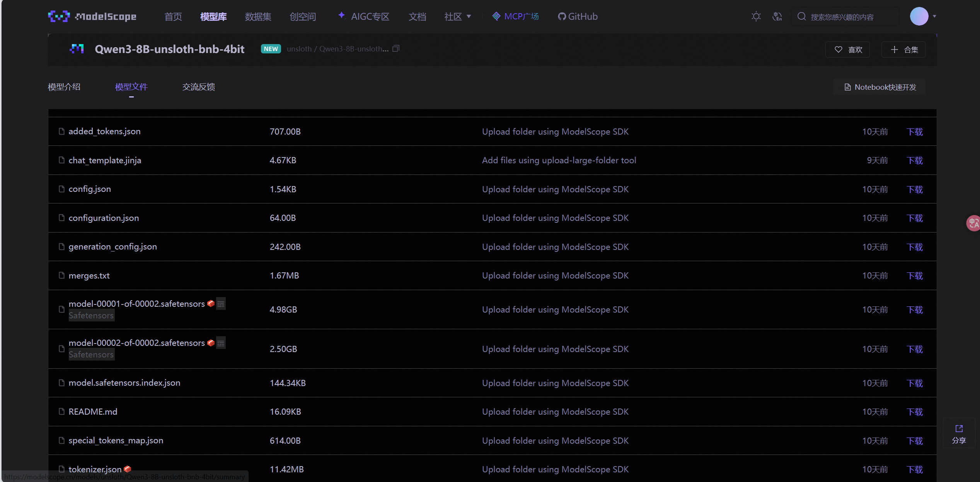Screen dimensions: 980x482
Task: Download model.safetensors.index.json
Action: coord(915,383)
